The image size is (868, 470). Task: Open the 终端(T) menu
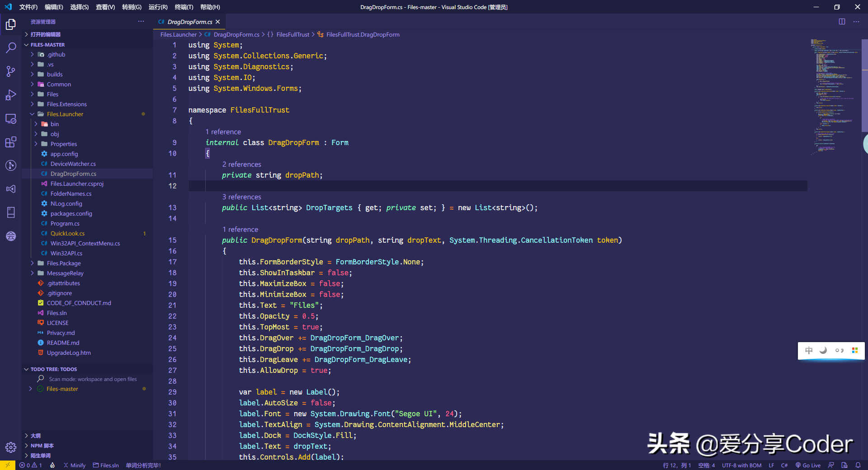click(x=184, y=7)
